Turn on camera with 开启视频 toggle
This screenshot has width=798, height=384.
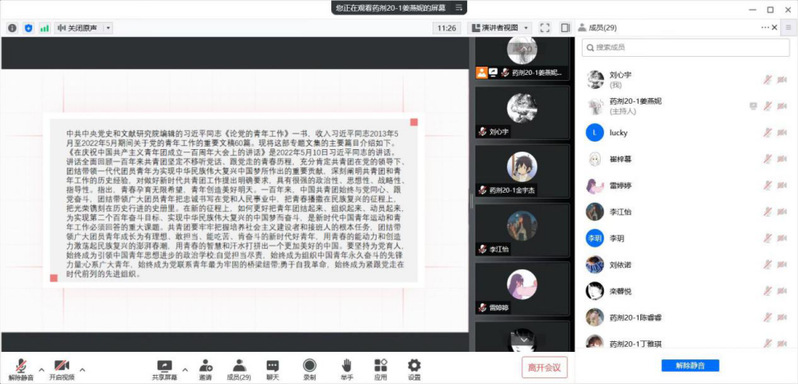click(62, 370)
